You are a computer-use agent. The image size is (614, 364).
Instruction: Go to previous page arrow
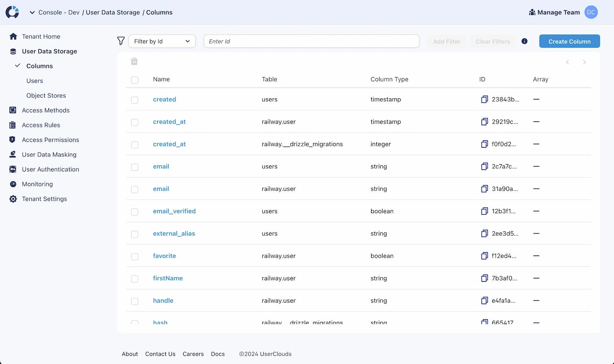click(x=568, y=62)
